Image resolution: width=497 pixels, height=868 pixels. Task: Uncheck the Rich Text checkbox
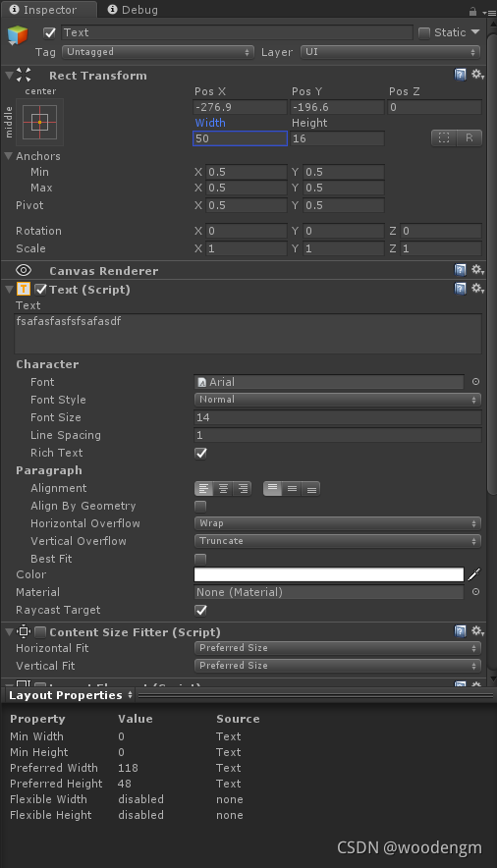[x=201, y=453]
